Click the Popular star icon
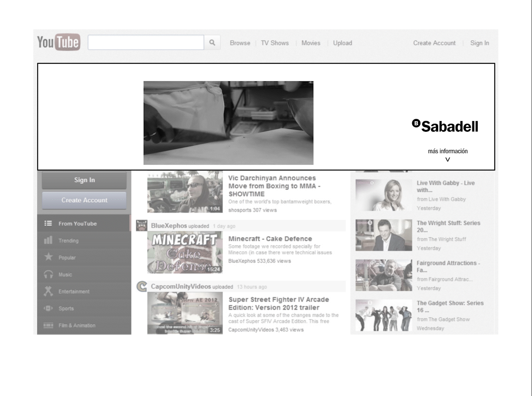The image size is (532, 396). tap(48, 257)
